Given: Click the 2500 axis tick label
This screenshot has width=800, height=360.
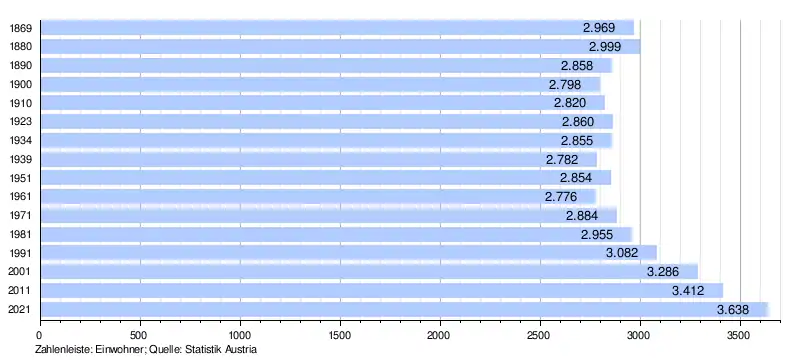Looking at the screenshot, I should (x=540, y=335).
